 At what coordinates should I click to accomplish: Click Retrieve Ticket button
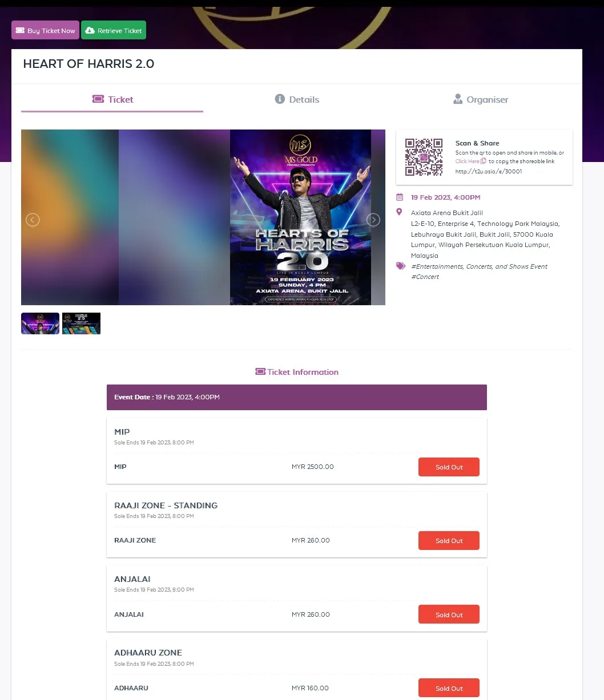point(114,30)
